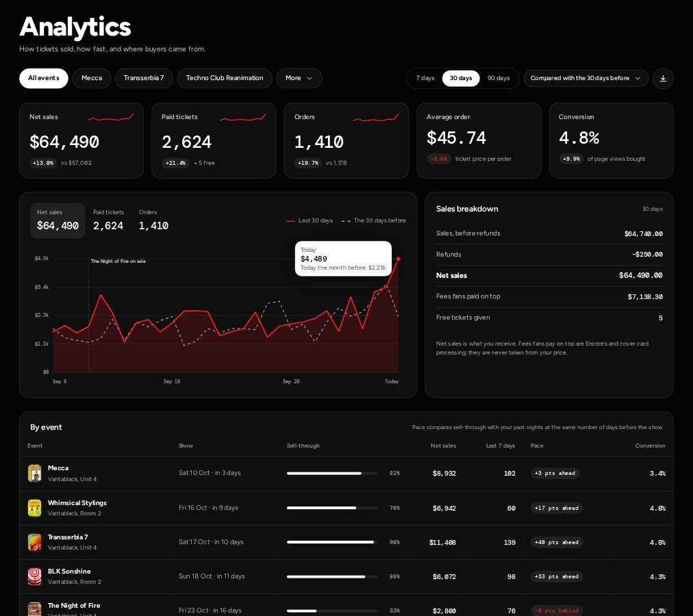Sort by Conversion column header
Viewport: 693px width, 616px height.
coord(650,446)
